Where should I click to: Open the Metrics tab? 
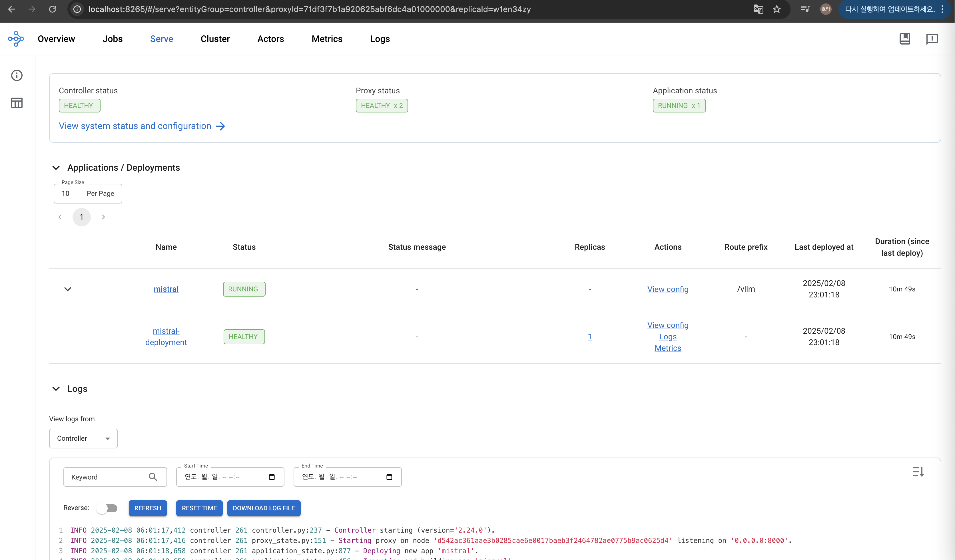(327, 39)
